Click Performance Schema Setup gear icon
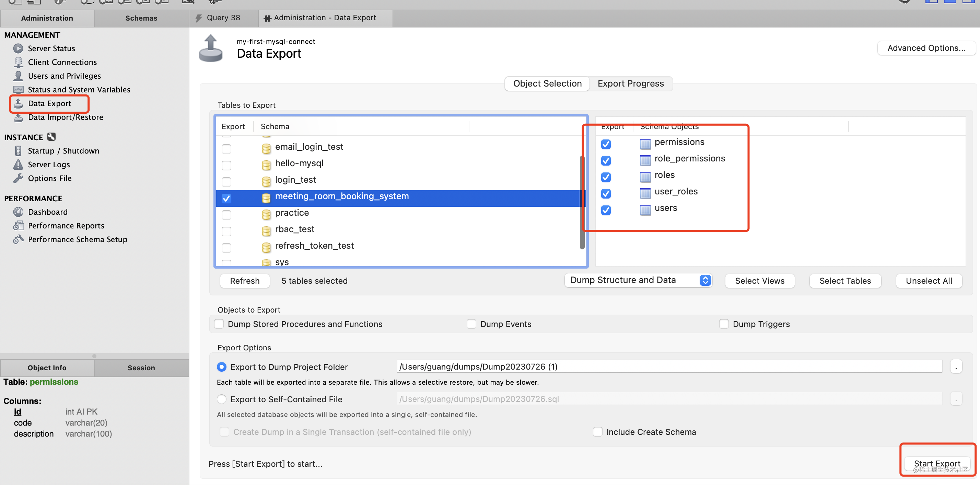 (18, 239)
